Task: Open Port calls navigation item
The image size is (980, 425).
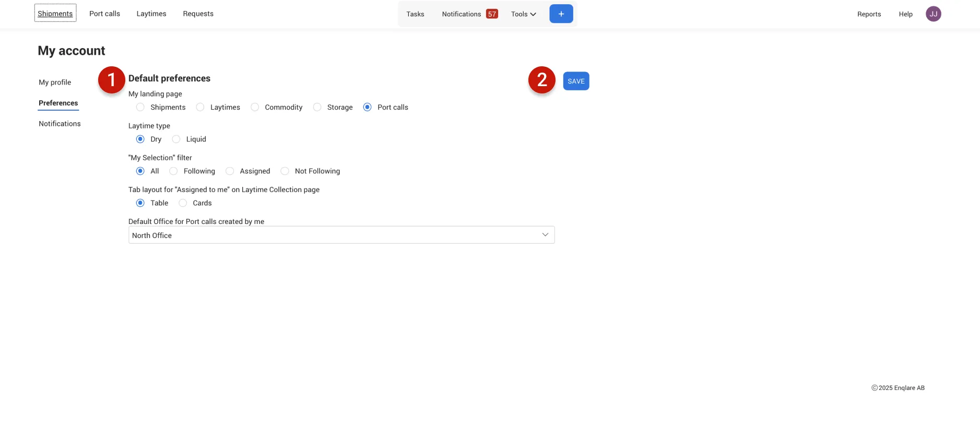Action: point(104,14)
